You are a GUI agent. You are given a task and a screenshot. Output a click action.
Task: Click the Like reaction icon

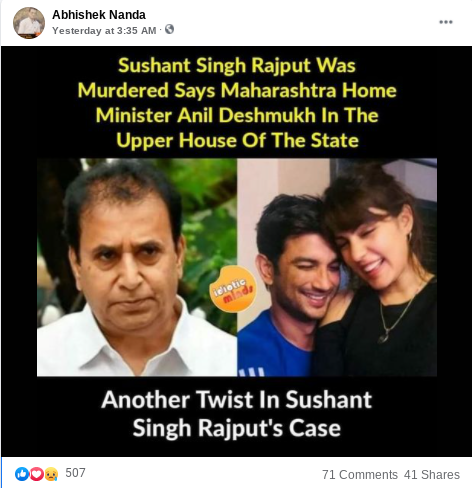[22, 474]
